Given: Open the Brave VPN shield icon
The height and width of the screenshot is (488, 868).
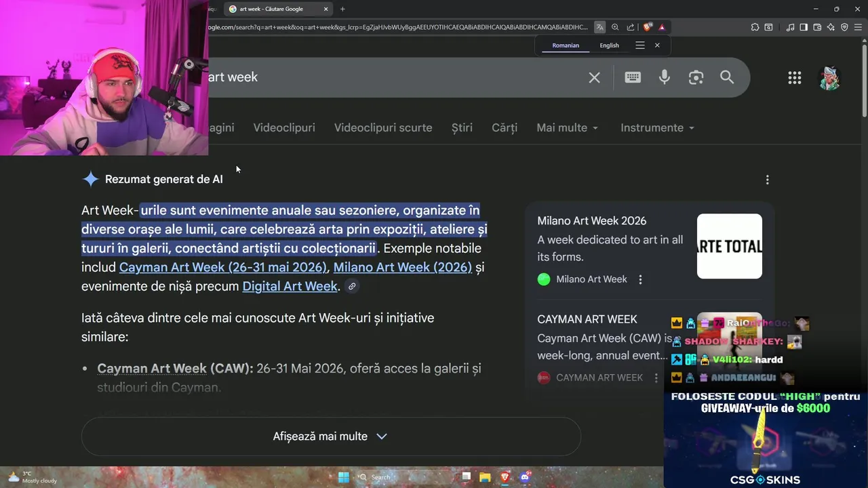Looking at the screenshot, I should point(844,27).
